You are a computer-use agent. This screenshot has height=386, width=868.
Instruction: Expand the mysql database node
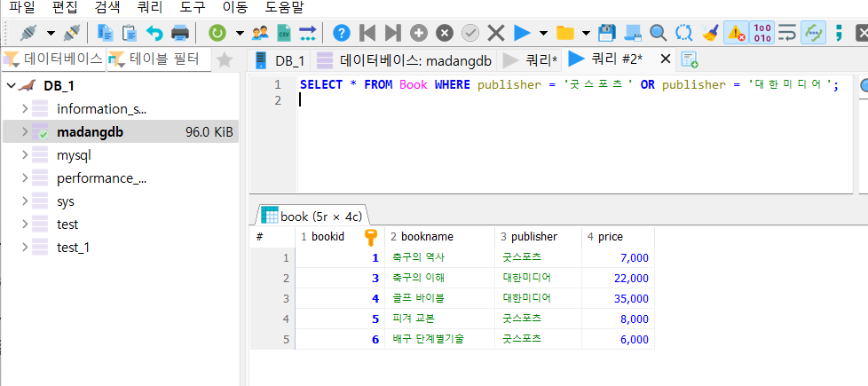[25, 155]
